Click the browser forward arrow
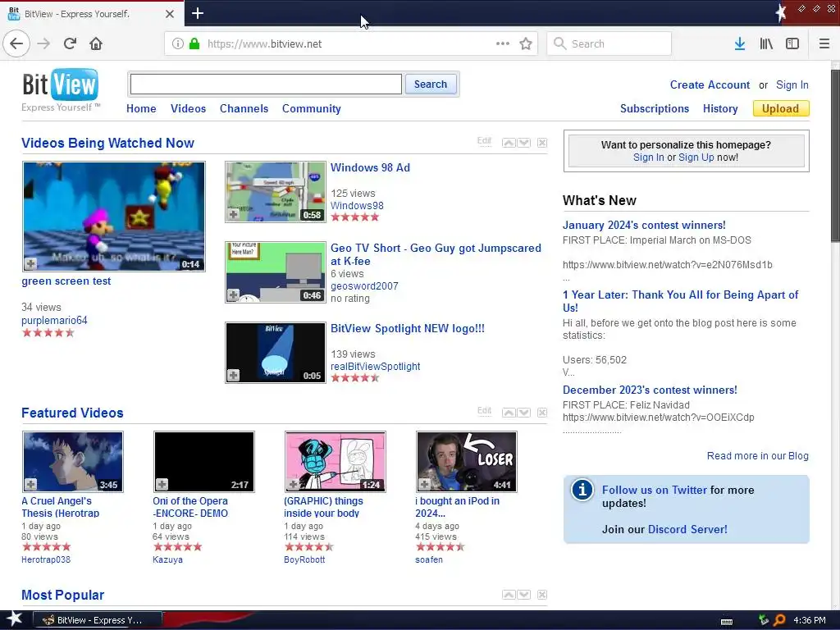The height and width of the screenshot is (630, 840). coord(44,43)
